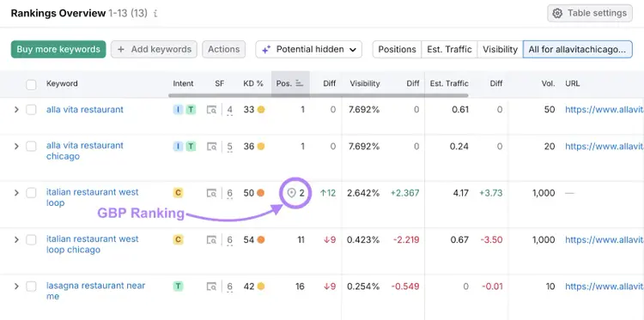Click the I intent badge for alla vita restaurant

tap(178, 110)
